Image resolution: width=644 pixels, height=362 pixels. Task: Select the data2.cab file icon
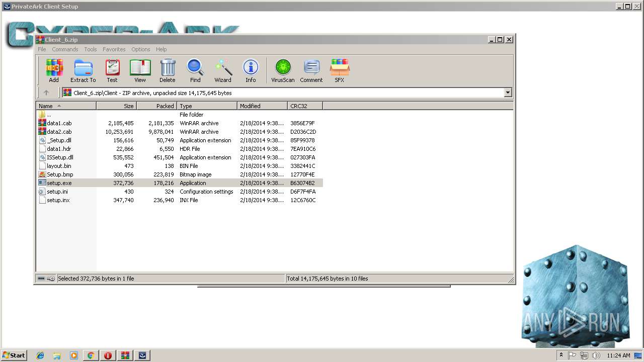click(x=42, y=132)
